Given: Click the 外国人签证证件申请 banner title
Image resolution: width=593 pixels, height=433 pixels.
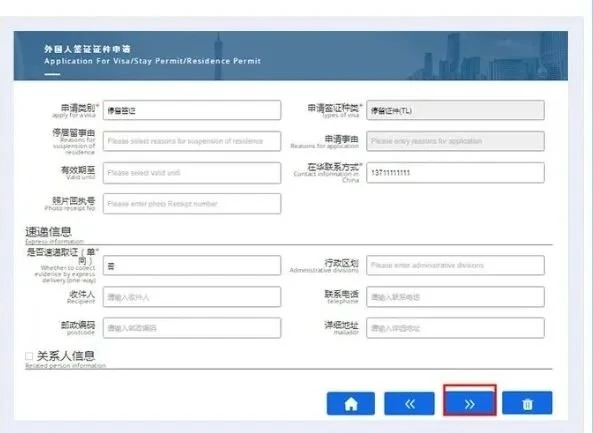Looking at the screenshot, I should coord(87,49).
